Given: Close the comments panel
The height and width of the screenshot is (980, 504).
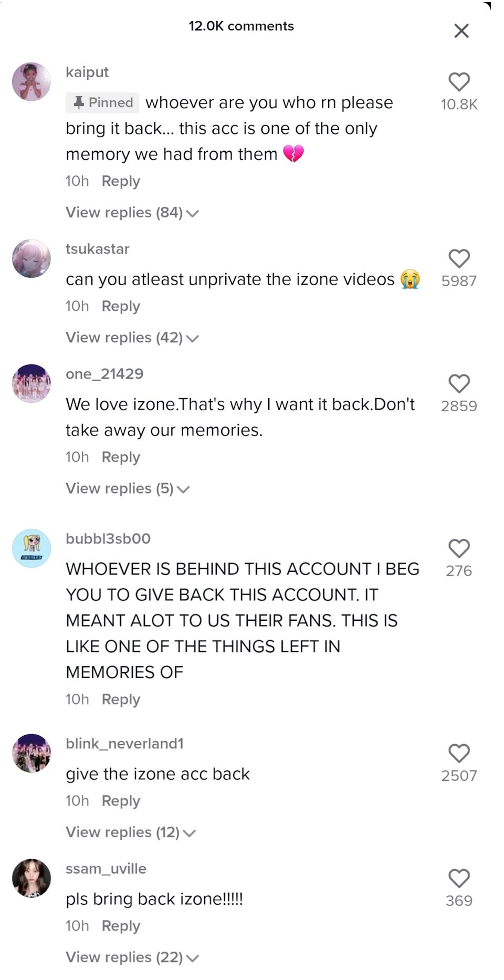Looking at the screenshot, I should pyautogui.click(x=461, y=31).
